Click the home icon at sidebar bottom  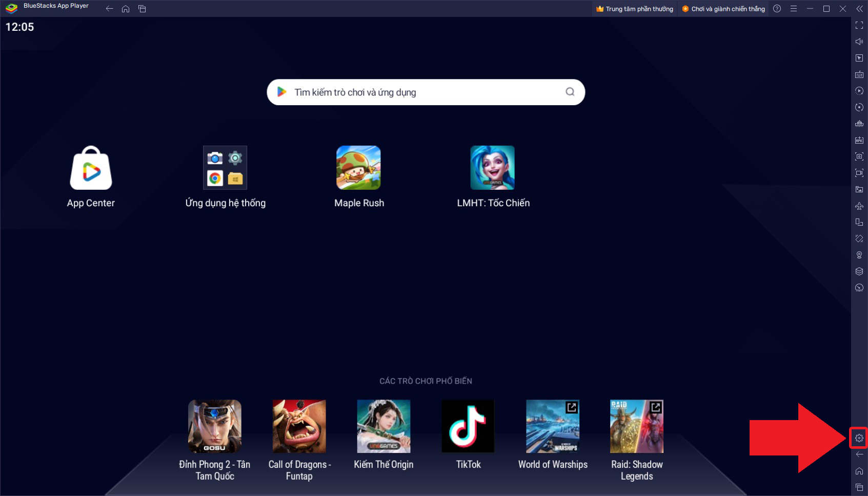(859, 471)
